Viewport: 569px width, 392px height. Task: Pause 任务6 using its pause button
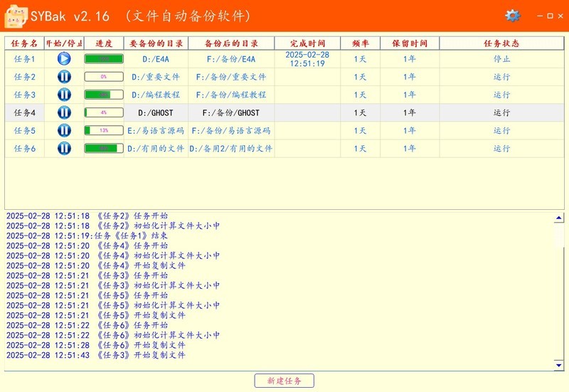[x=64, y=148]
